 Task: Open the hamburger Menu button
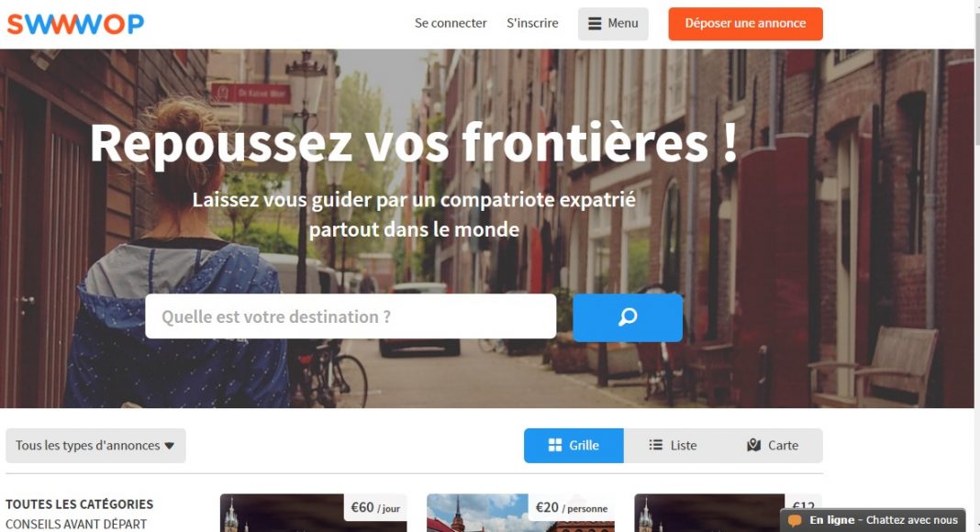point(613,24)
